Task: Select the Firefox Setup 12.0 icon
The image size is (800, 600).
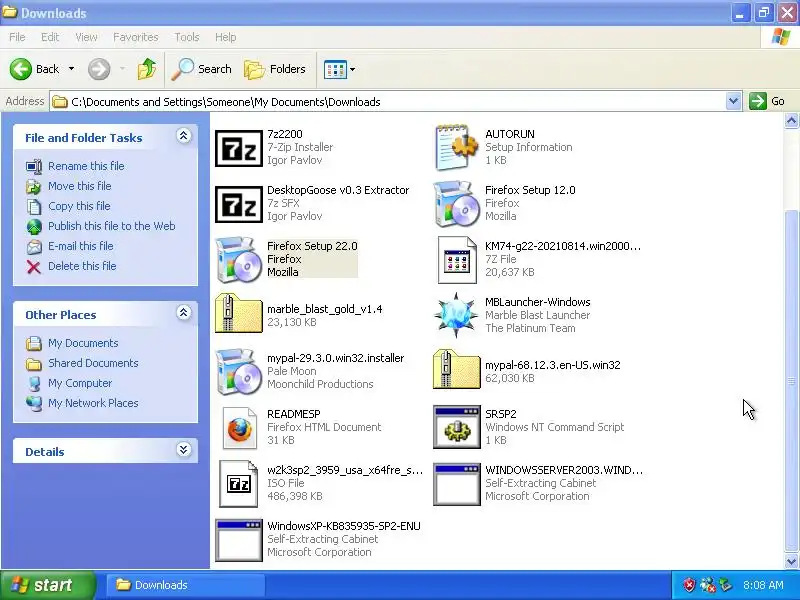Action: (456, 204)
